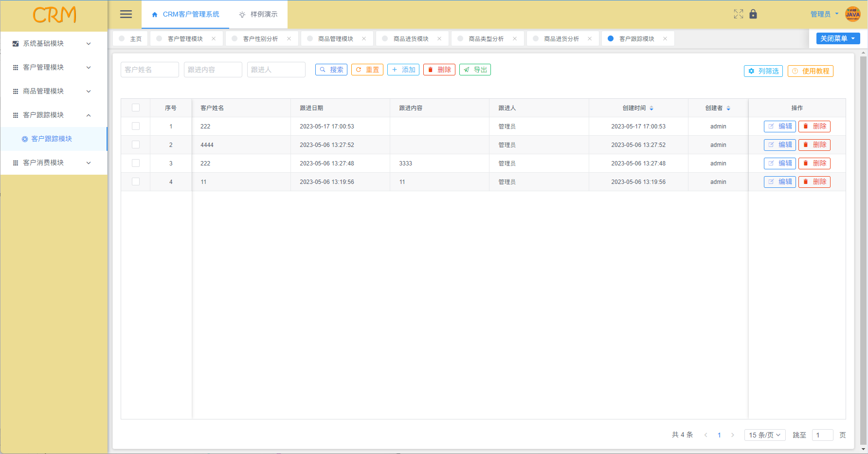This screenshot has width=868, height=454.
Task: Toggle the select-all header checkbox
Action: 136,108
